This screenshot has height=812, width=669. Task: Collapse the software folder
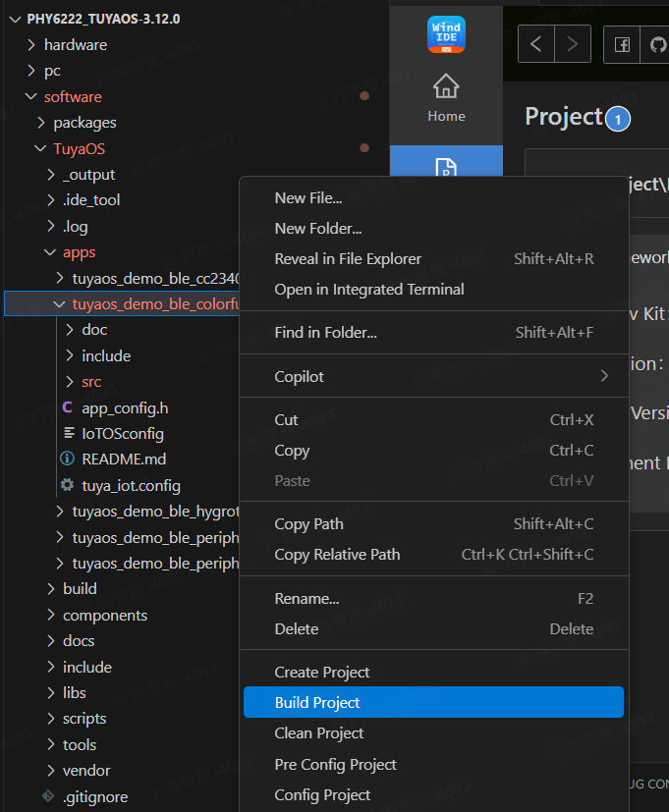pyautogui.click(x=72, y=97)
